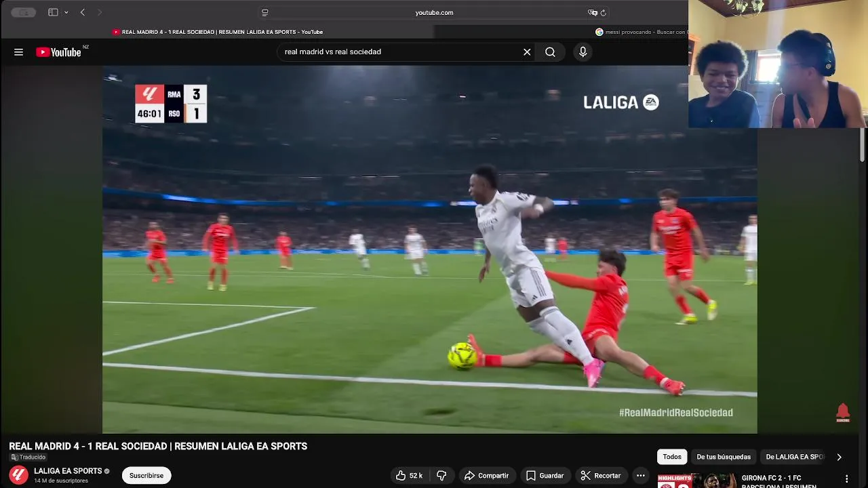The image size is (868, 488).
Task: Go to the YouTube home logo
Action: click(x=58, y=52)
